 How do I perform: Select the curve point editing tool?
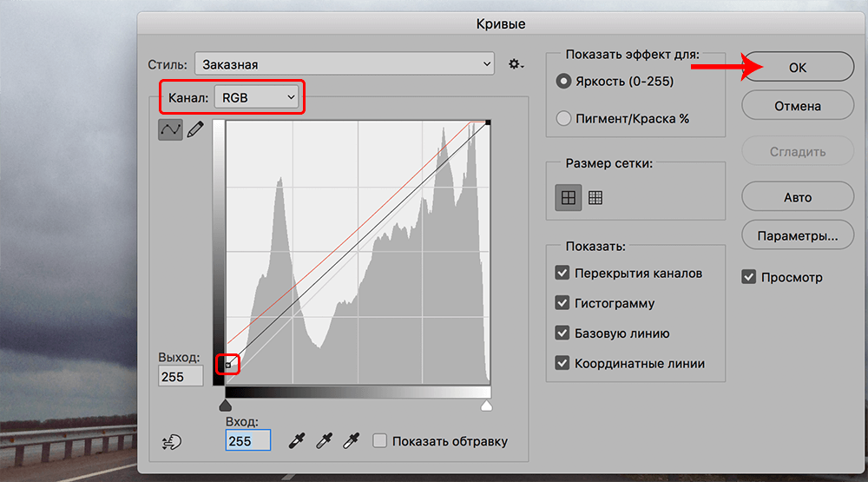coord(169,129)
